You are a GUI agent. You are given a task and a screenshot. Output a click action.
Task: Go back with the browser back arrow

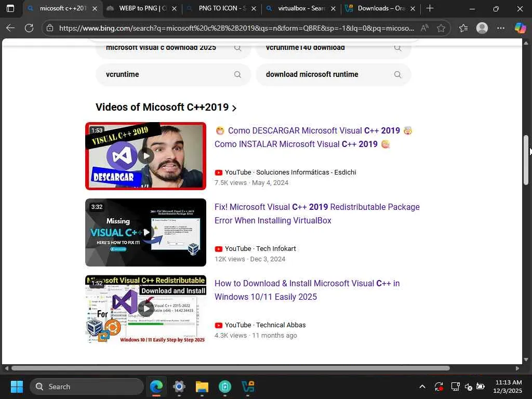10,28
